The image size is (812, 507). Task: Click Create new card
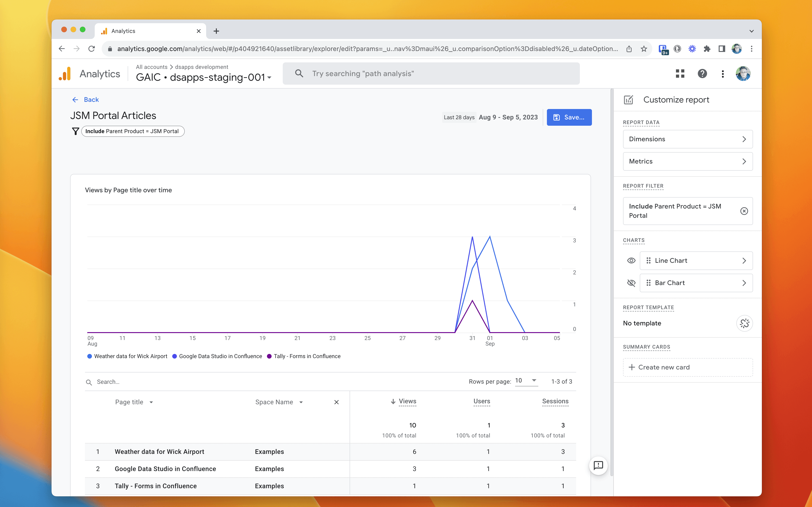tap(688, 367)
